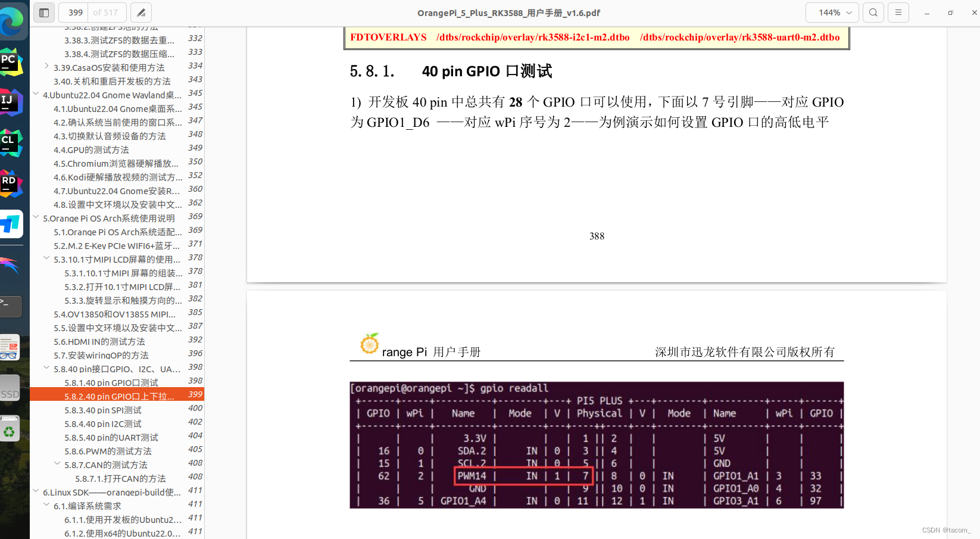The width and height of the screenshot is (980, 539).
Task: Open outline entry 4.3.切换默认音频设备的方法
Action: (110, 136)
